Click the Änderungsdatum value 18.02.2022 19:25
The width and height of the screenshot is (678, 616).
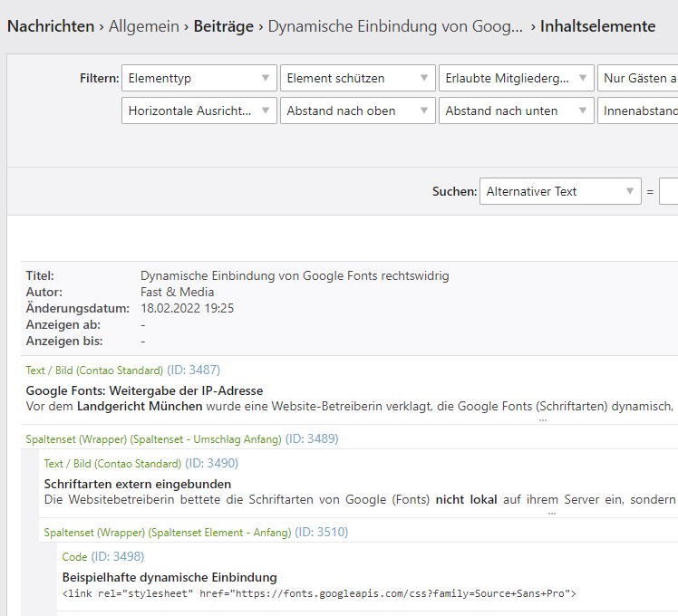click(188, 309)
